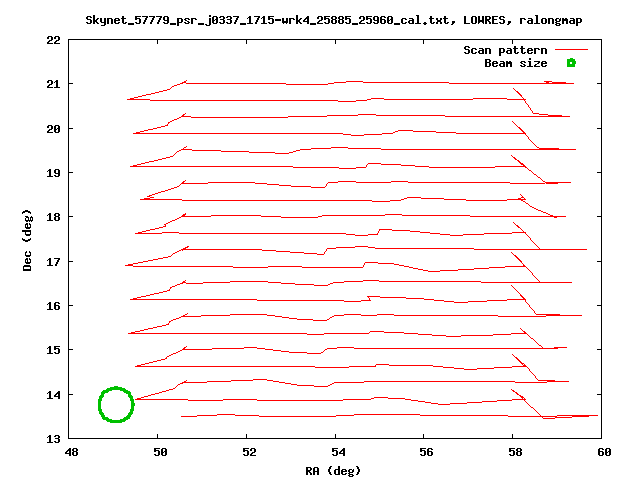Click the red scan pattern legend line
The height and width of the screenshot is (480, 640).
(x=571, y=50)
